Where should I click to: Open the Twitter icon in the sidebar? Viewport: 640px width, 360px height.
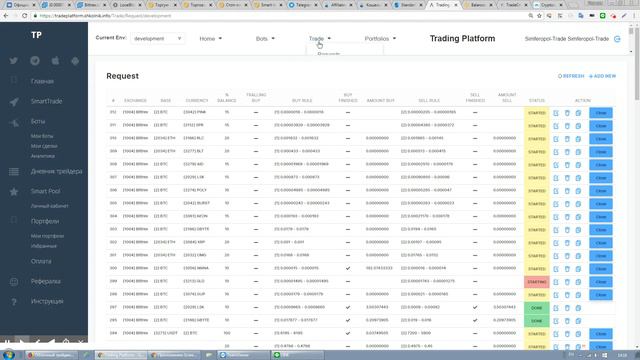click(x=14, y=61)
